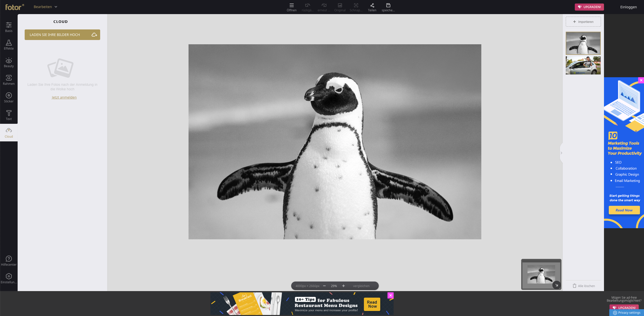Open the Hilfecenter
644x316 pixels.
click(x=9, y=261)
